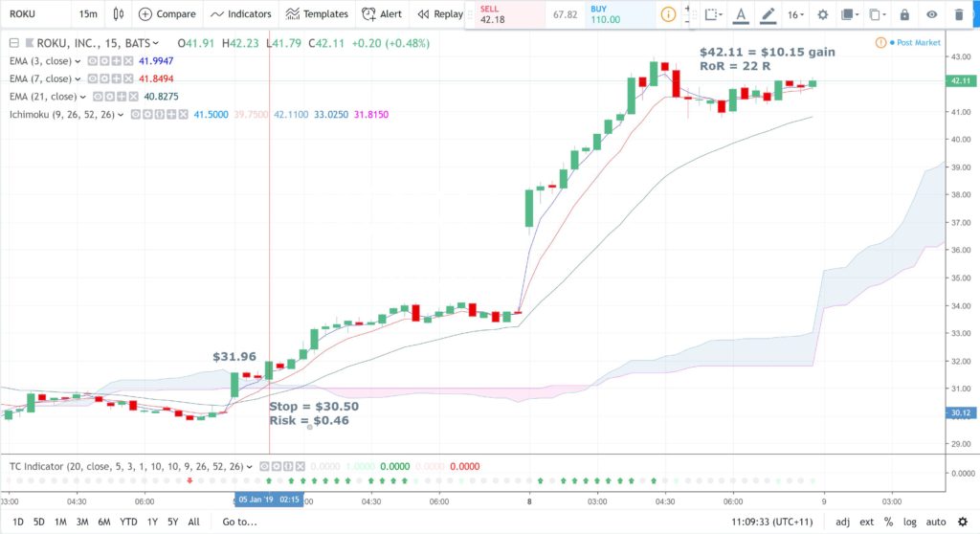
Task: Toggle ext extended hours
Action: (866, 522)
